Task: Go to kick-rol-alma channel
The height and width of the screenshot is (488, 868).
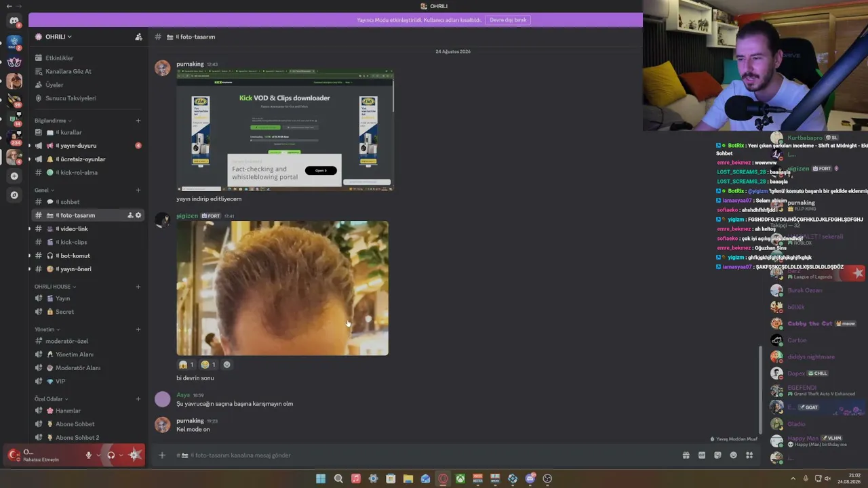Action: (87, 173)
